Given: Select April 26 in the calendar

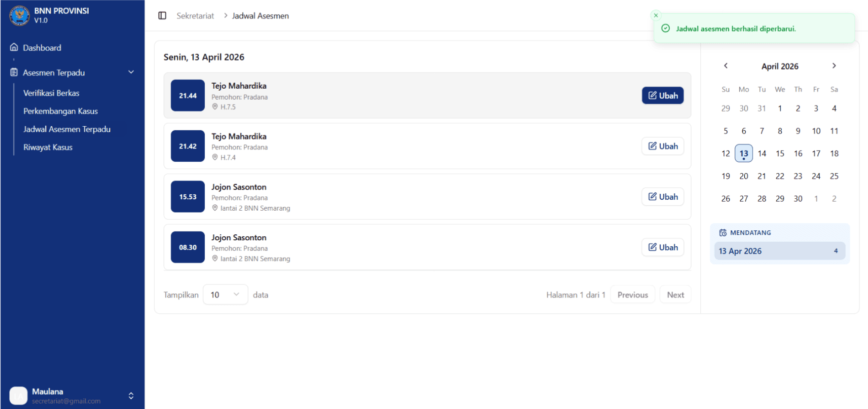Looking at the screenshot, I should (726, 198).
